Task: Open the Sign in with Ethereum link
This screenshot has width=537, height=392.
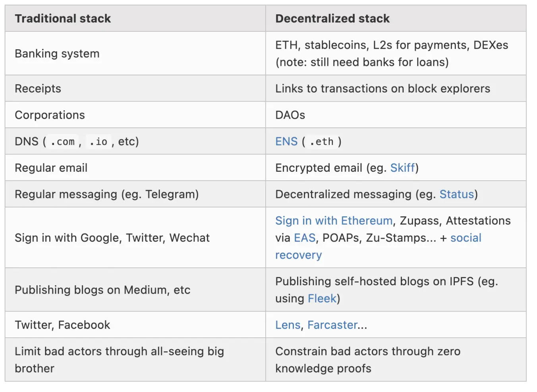Action: coord(334,221)
